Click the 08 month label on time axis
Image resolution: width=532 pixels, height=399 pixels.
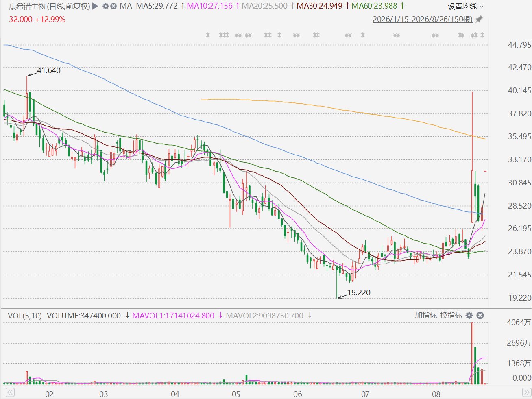click(x=436, y=394)
